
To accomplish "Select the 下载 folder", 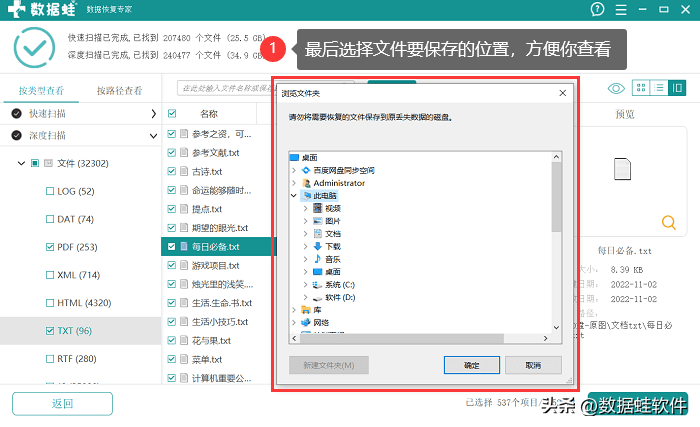I will [x=327, y=247].
